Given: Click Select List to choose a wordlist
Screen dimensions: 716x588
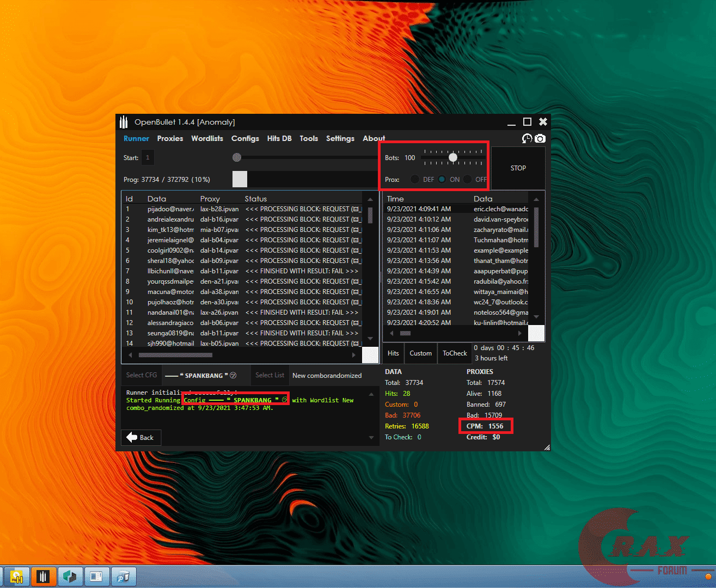Looking at the screenshot, I should (270, 375).
